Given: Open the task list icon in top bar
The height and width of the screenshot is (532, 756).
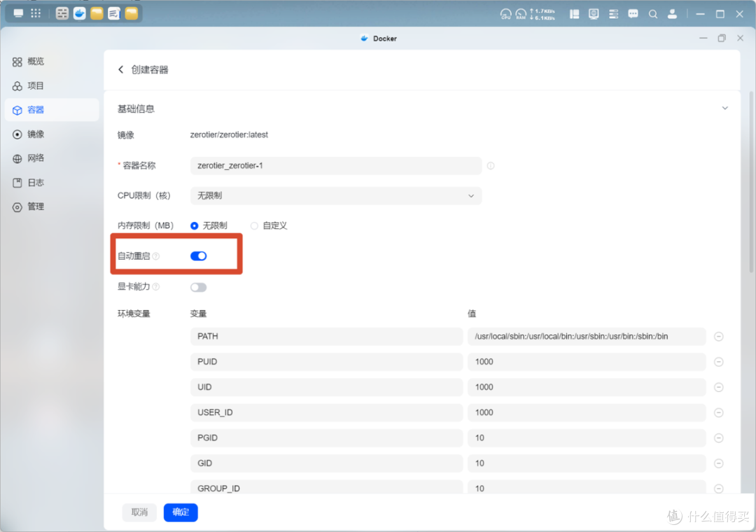Looking at the screenshot, I should tap(613, 14).
